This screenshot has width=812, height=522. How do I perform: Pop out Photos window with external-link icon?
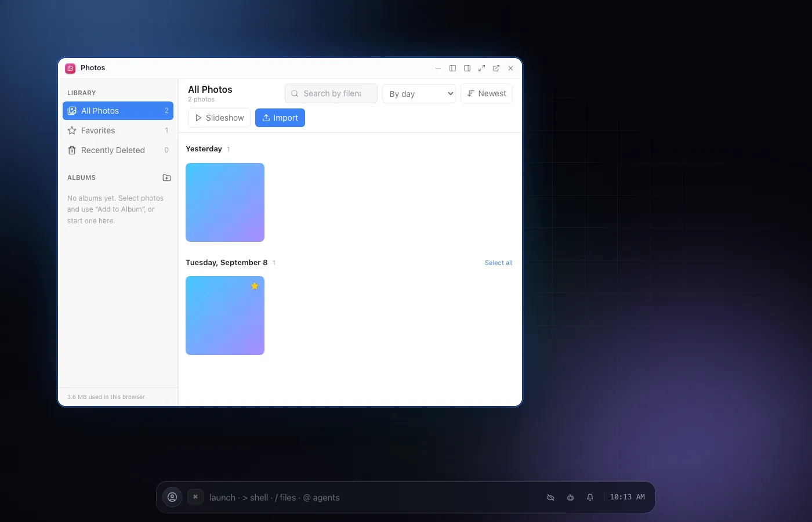pyautogui.click(x=496, y=68)
